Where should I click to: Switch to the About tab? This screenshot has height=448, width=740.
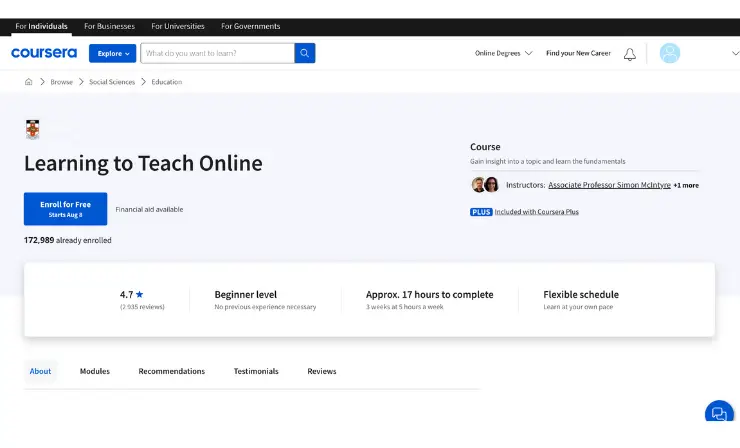point(41,372)
